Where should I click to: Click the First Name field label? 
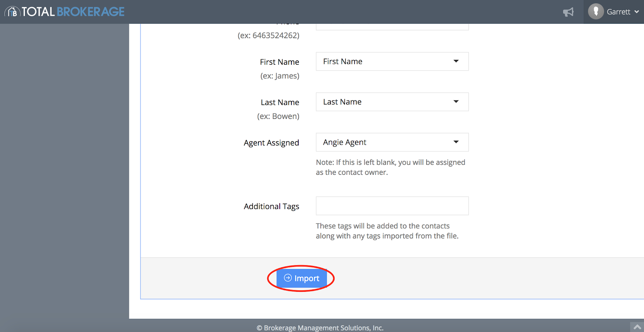click(x=279, y=62)
